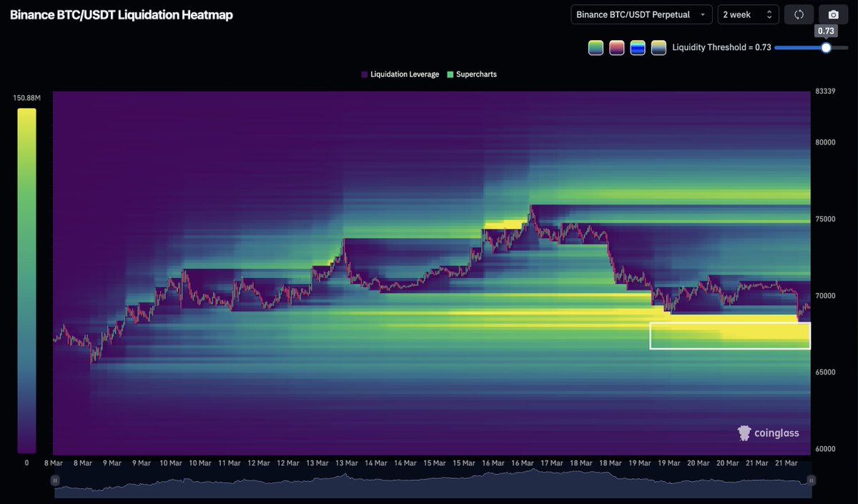Open the 2 week timeframe selector

point(748,14)
